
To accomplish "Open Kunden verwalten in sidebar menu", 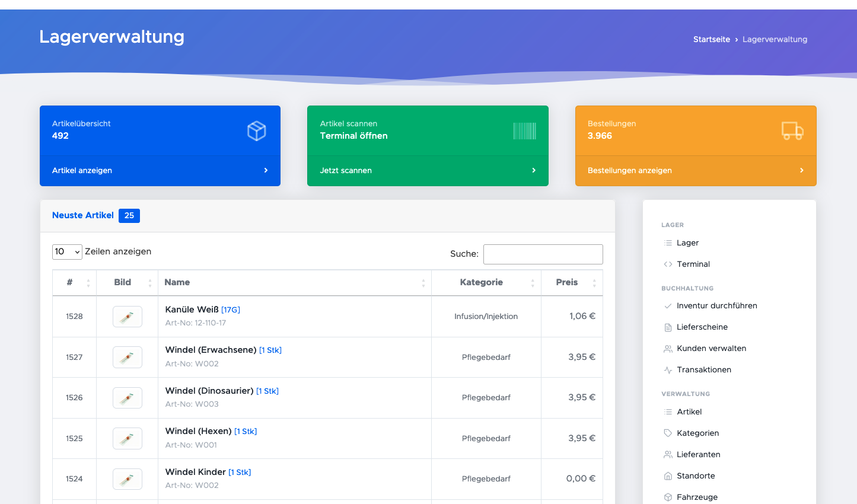I will (x=711, y=349).
